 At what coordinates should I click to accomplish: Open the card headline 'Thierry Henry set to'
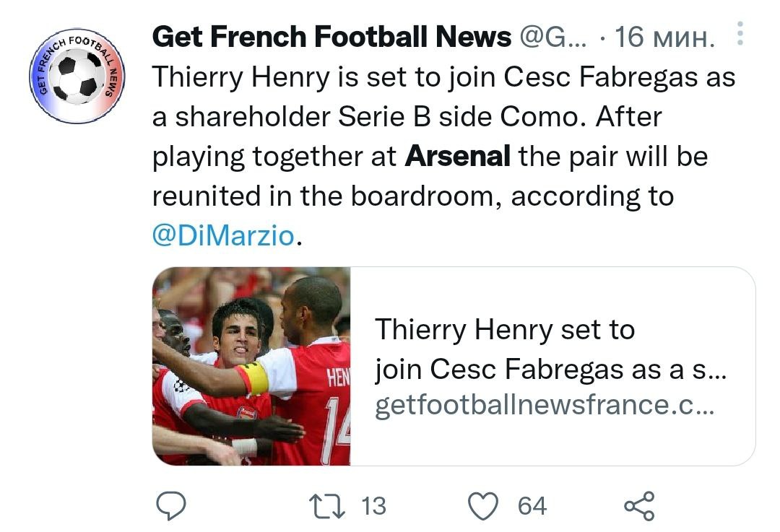504,330
